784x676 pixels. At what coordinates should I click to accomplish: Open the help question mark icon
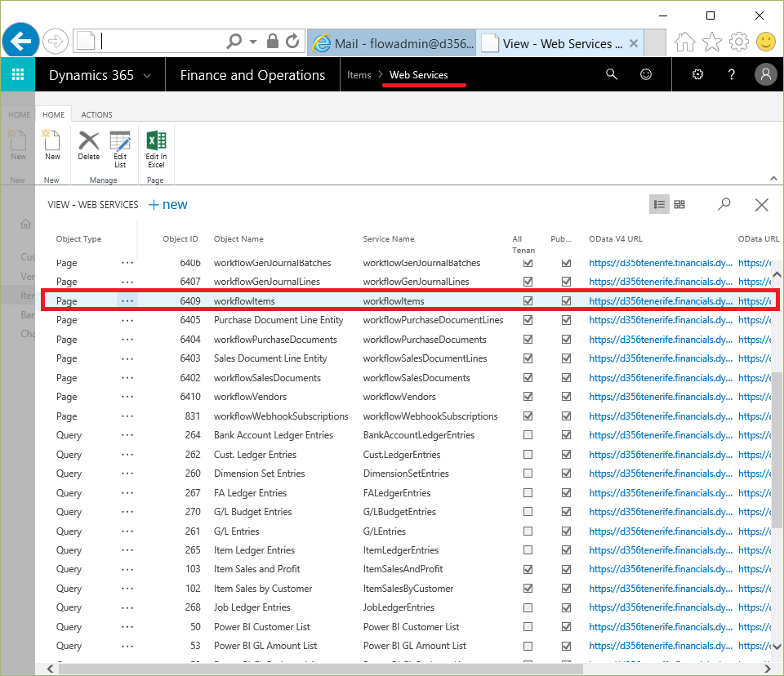(732, 75)
